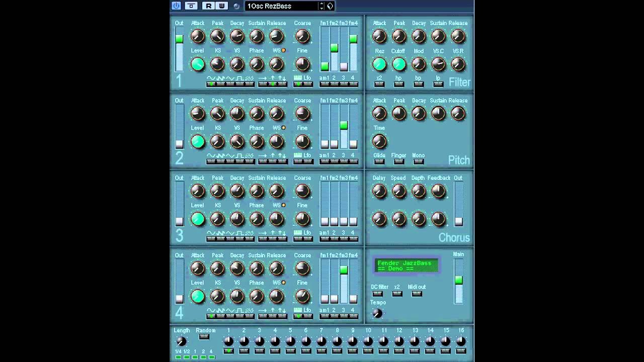Enable the hp filter mode switch
This screenshot has width=644, height=362.
[398, 84]
